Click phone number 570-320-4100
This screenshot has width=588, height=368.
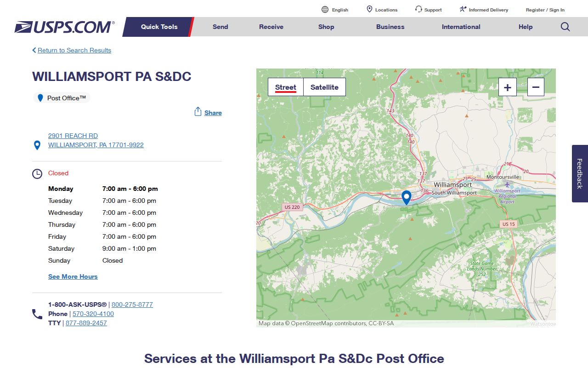coord(93,314)
